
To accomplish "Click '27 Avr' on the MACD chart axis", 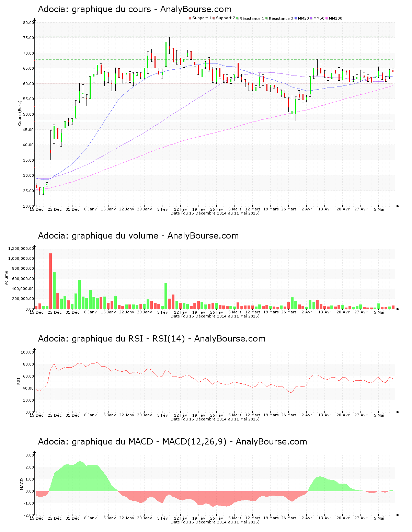I will pyautogui.click(x=361, y=518).
